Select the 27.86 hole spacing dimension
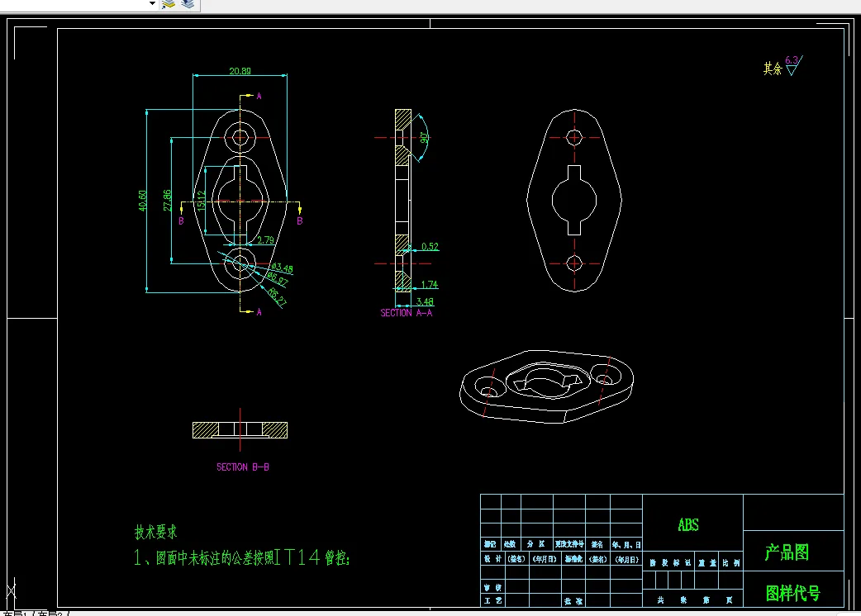861x616 pixels. point(167,200)
